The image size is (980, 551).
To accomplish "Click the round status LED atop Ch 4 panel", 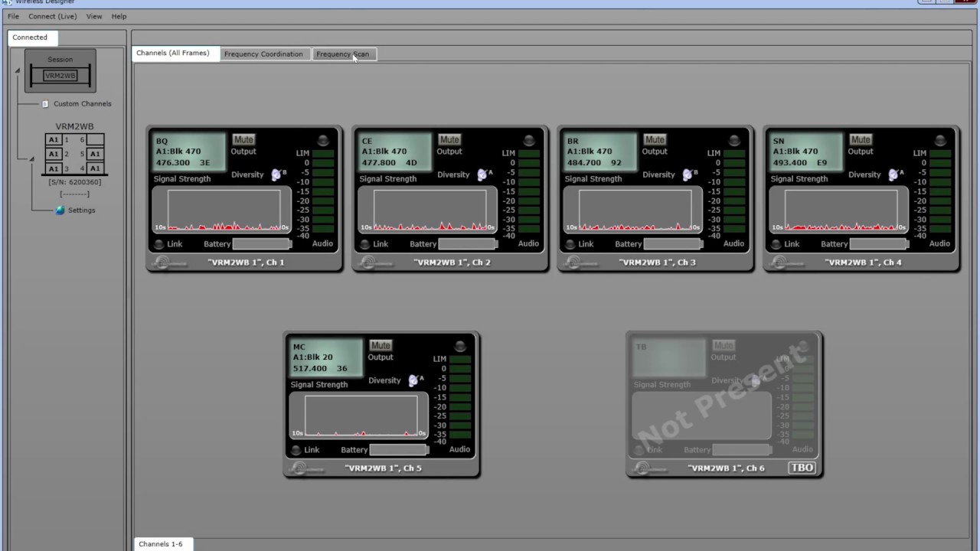I will click(940, 140).
